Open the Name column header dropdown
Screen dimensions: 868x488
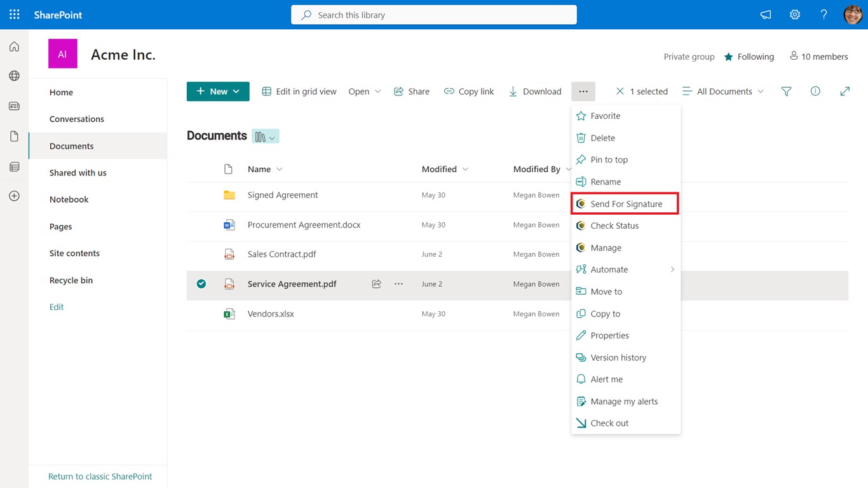point(280,169)
